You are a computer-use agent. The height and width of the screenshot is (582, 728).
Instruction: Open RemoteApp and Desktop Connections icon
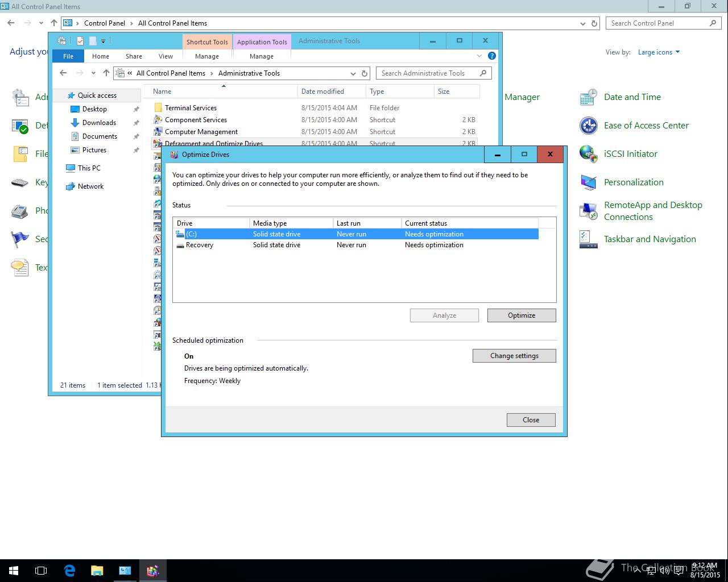[588, 211]
